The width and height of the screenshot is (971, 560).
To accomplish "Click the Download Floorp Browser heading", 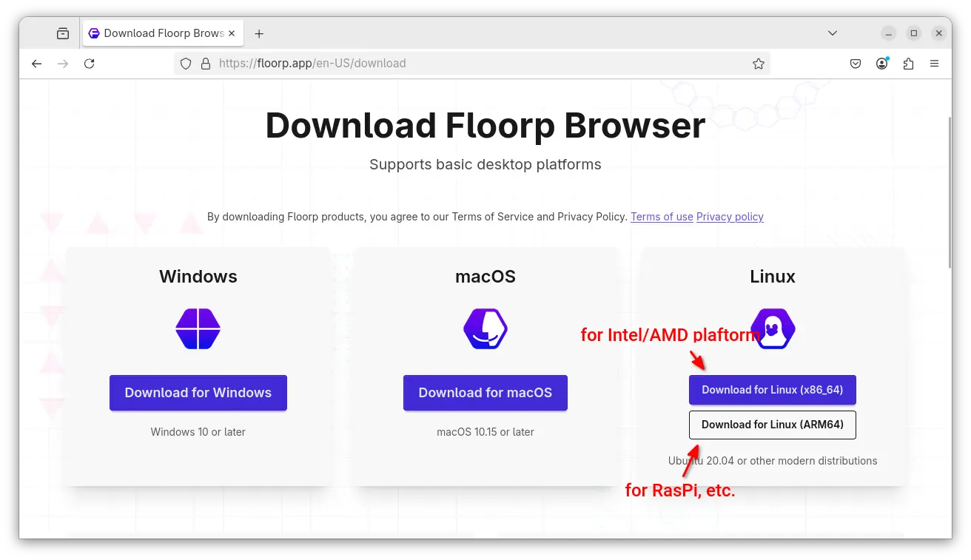I will 485,125.
